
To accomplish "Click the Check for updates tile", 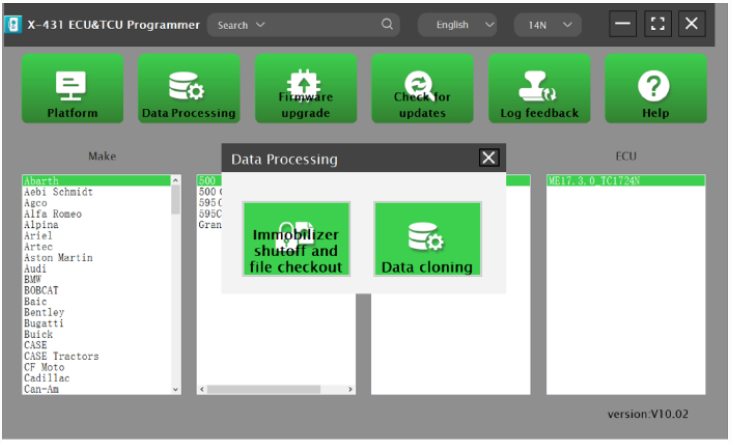I will [x=422, y=89].
